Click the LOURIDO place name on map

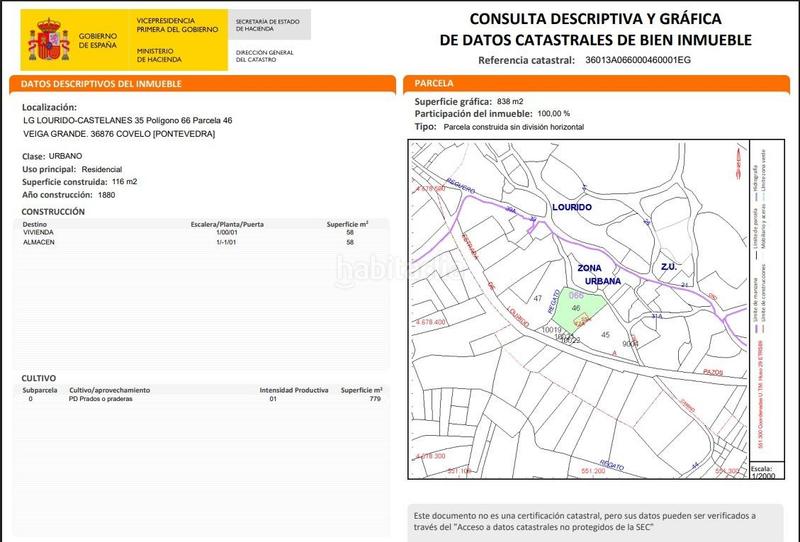point(571,206)
